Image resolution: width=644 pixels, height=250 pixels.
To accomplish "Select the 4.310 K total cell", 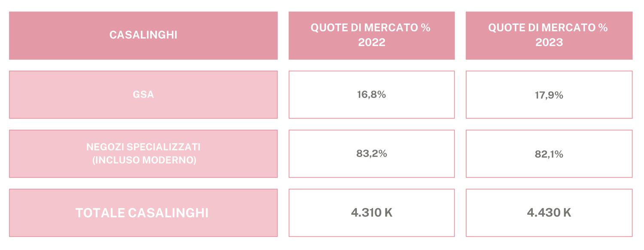I will [x=371, y=213].
